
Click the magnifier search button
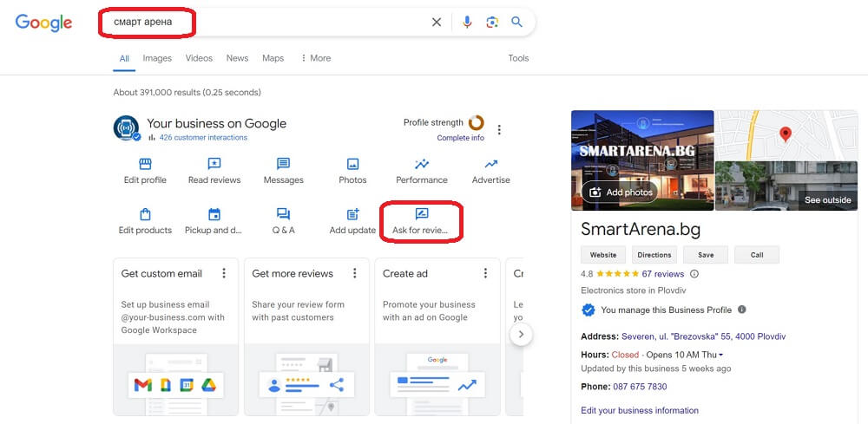[x=517, y=23]
